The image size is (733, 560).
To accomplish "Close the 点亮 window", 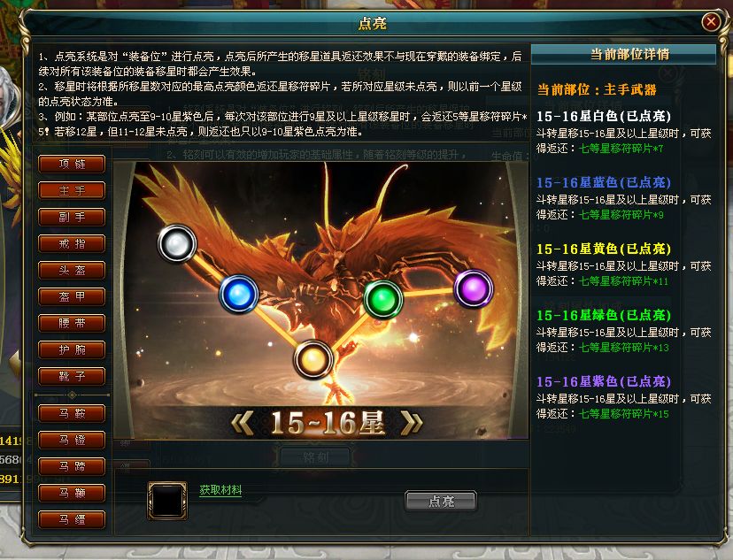I will pyautogui.click(x=711, y=21).
